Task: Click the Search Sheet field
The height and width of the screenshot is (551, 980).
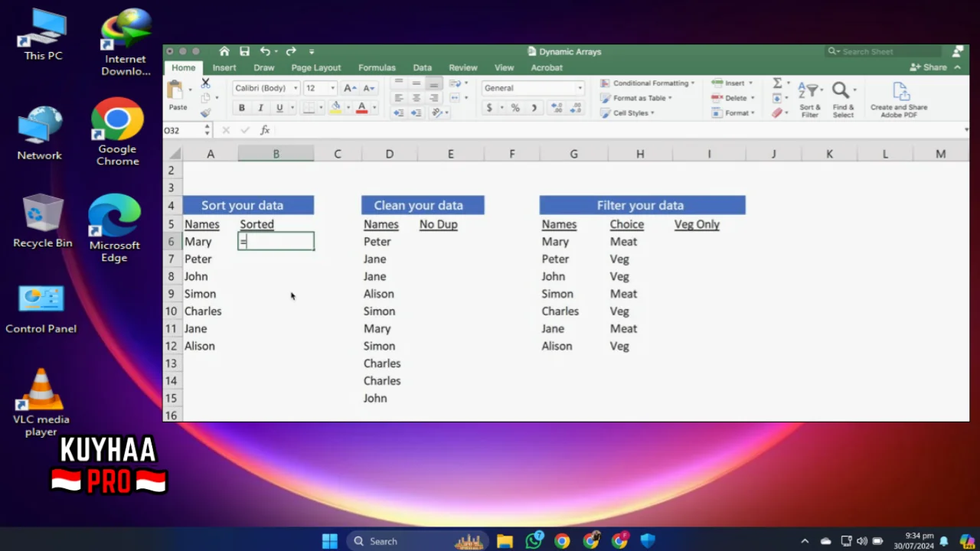Action: [884, 51]
